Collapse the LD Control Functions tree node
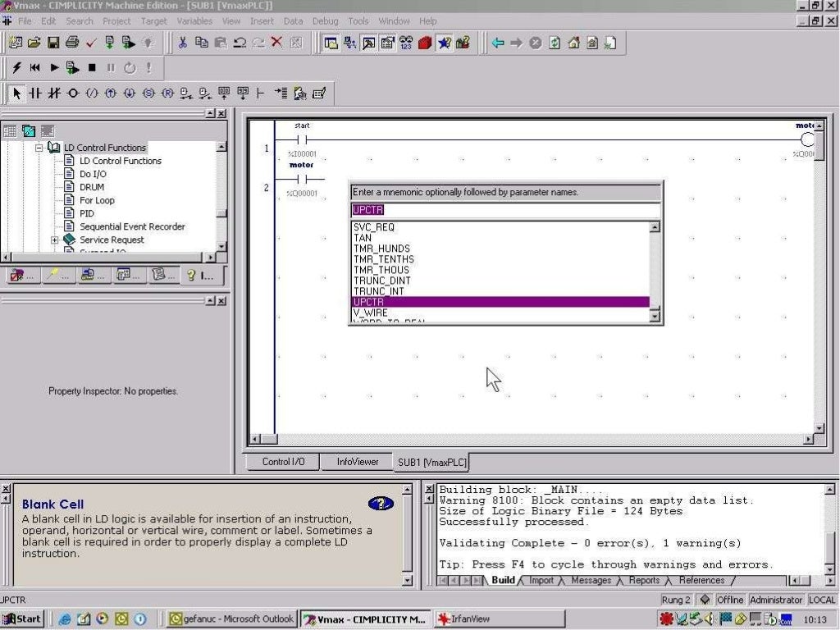 (x=39, y=148)
